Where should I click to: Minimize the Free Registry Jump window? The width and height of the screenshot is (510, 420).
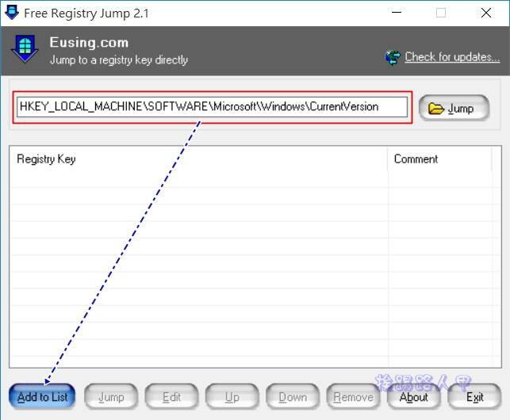(397, 13)
